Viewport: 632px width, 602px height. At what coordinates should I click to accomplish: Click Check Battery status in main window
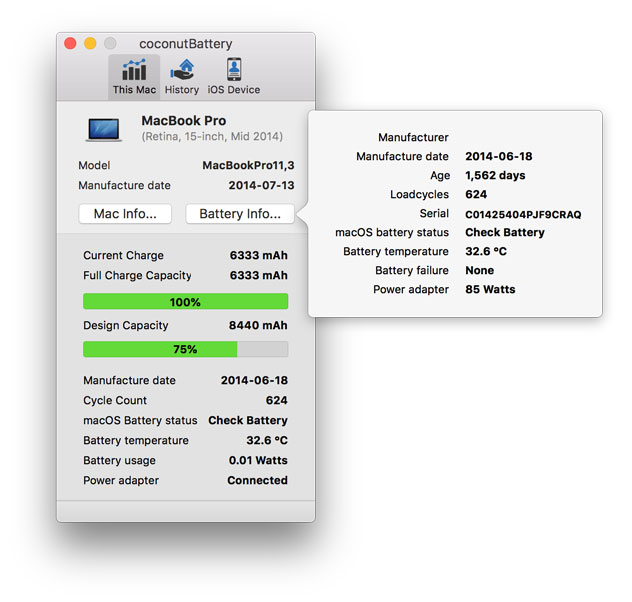[x=248, y=420]
